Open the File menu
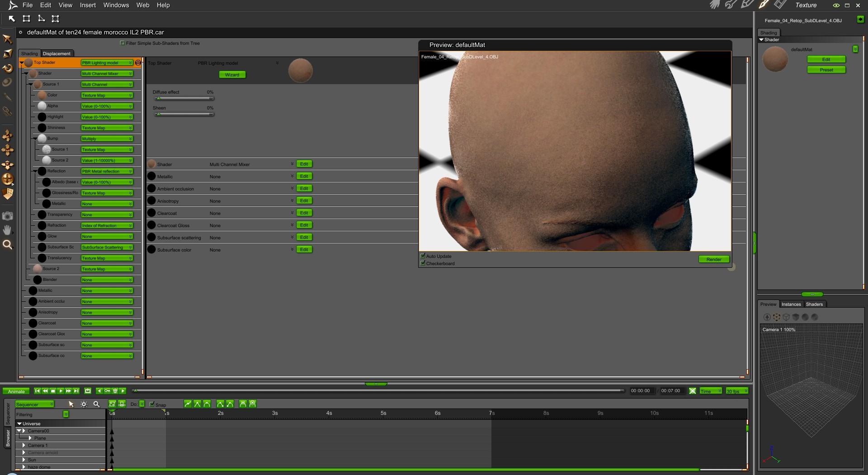Screen dimensions: 868x475 (28, 5)
